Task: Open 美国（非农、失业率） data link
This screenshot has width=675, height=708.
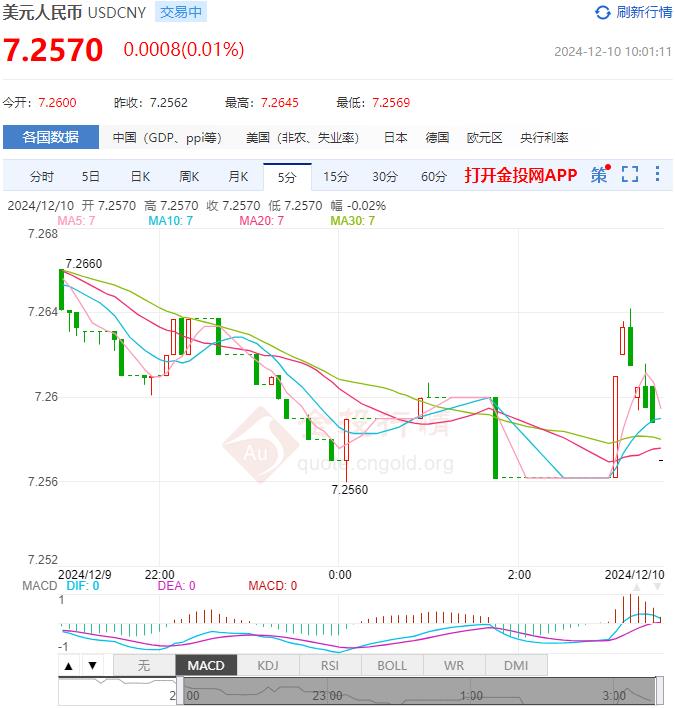Action: pos(302,137)
